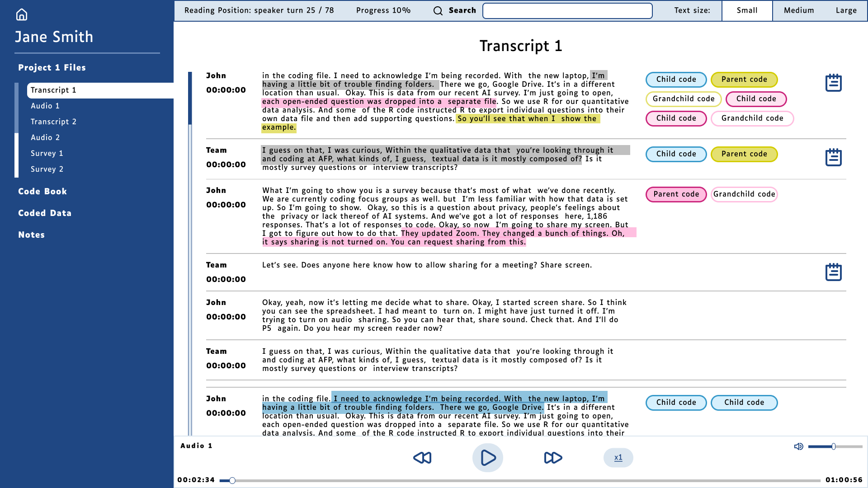Click the Transcript 1 heading
This screenshot has width=868, height=488.
tap(521, 46)
